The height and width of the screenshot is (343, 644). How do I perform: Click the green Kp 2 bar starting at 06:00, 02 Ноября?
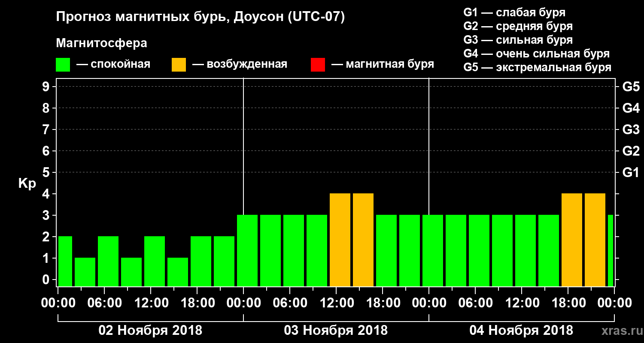pos(108,261)
